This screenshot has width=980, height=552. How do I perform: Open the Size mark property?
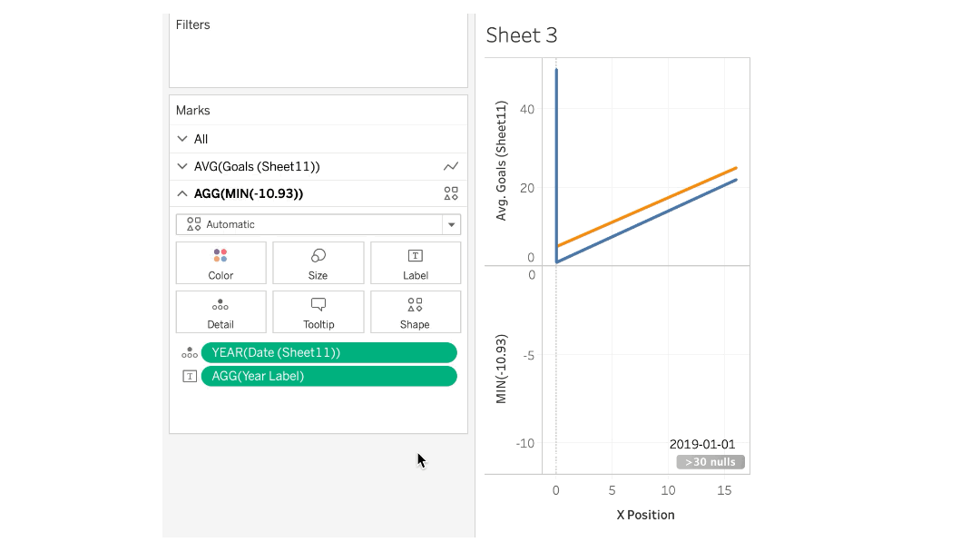click(318, 263)
